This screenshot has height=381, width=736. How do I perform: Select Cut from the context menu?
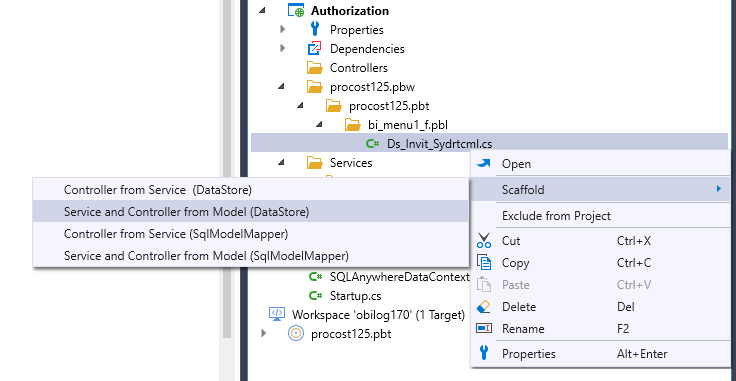(x=601, y=241)
